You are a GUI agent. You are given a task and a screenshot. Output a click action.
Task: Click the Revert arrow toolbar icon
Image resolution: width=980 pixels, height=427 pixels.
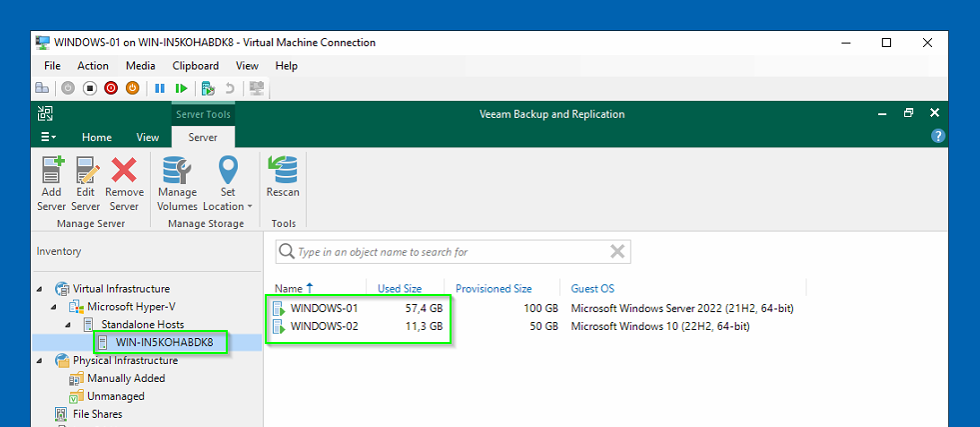[x=230, y=88]
